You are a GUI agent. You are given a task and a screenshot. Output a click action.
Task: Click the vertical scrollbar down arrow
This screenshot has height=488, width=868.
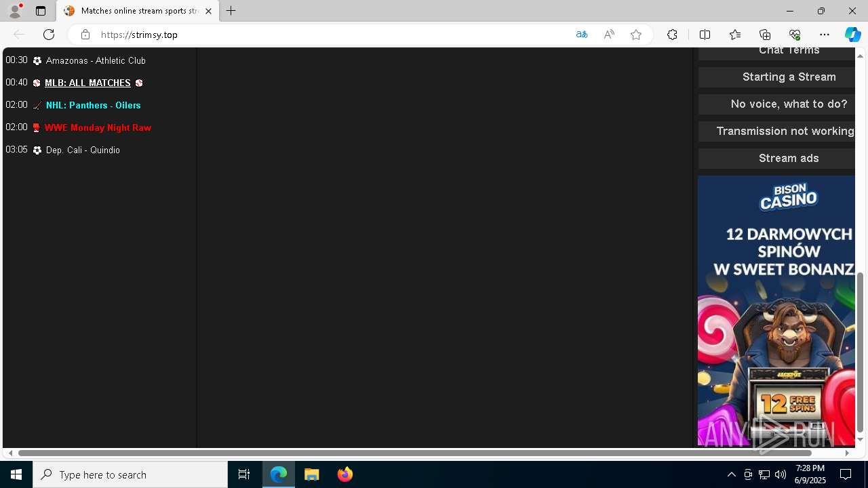(x=860, y=440)
